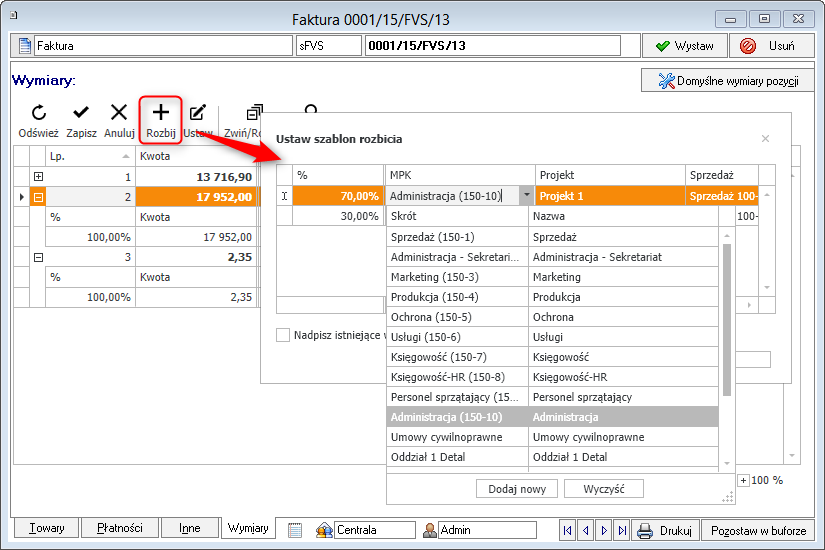Collapse row 3 with minus box
Image resolution: width=825 pixels, height=550 pixels.
coord(38,257)
